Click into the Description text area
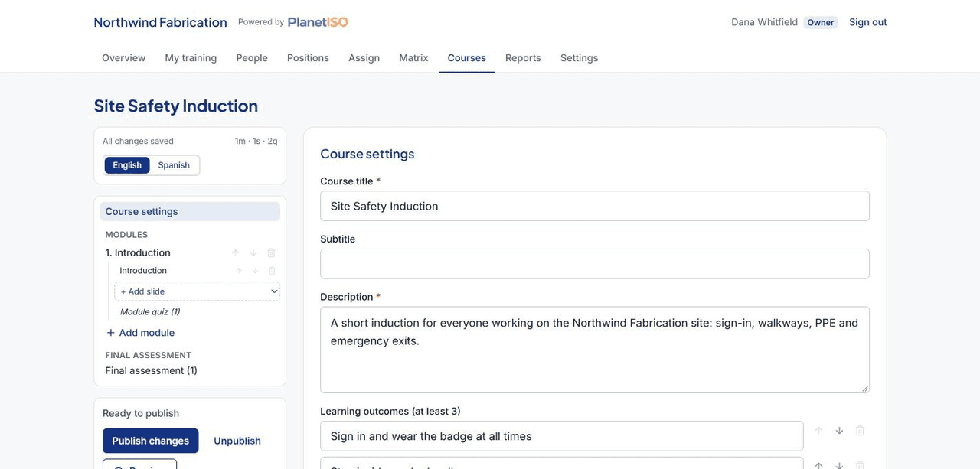The image size is (980, 469). (595, 350)
